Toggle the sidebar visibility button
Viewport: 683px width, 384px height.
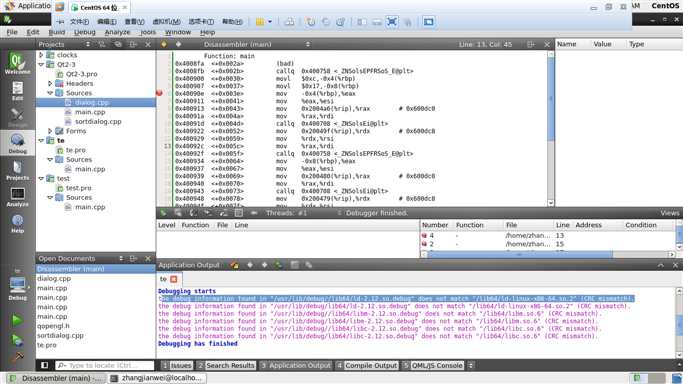(44, 365)
